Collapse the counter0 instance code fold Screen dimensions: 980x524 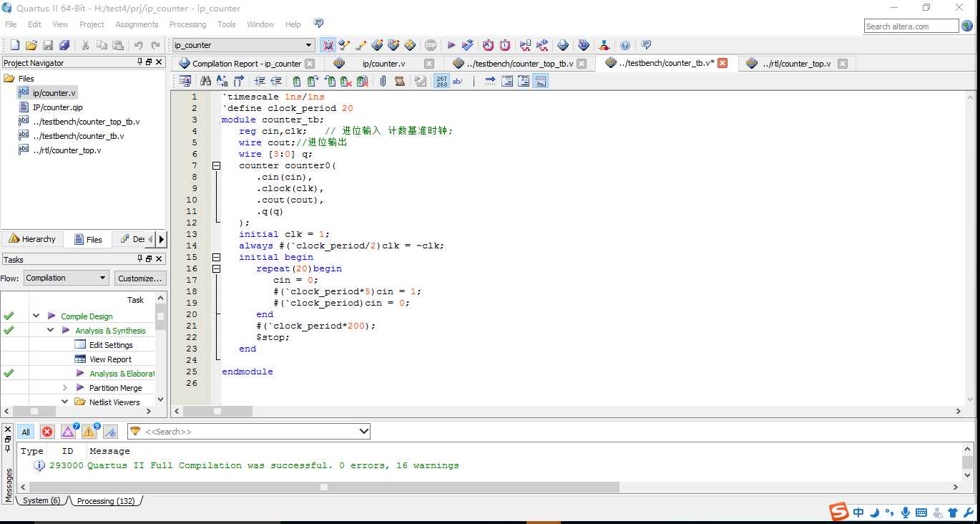pyautogui.click(x=216, y=165)
